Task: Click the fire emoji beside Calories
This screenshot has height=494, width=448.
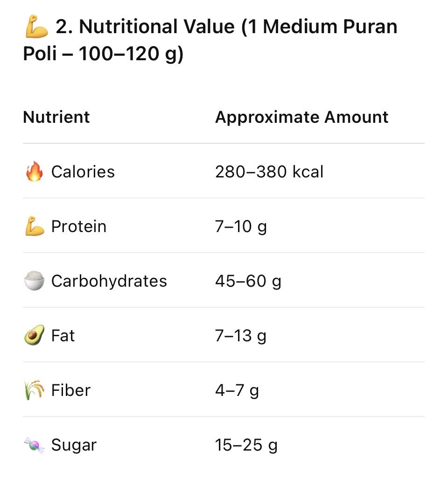Action: coord(34,171)
